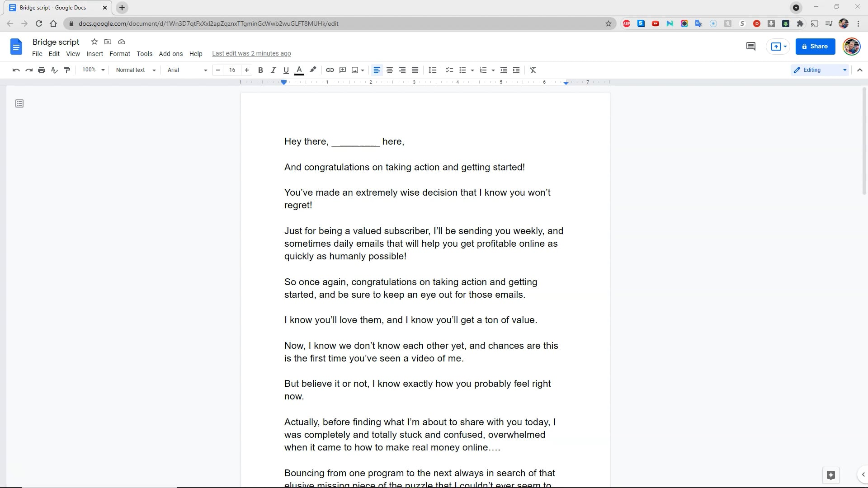This screenshot has height=488, width=868.
Task: Increase font size with plus button
Action: tap(246, 70)
